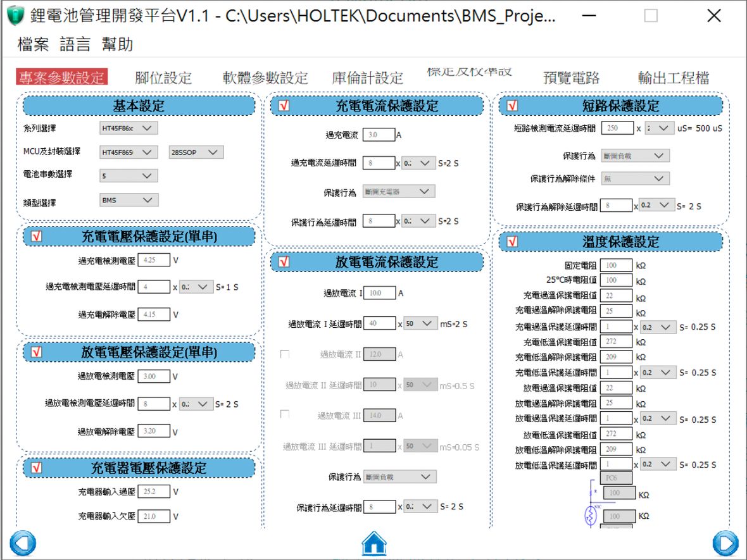Open short circuit 保護行為 dropdown
Screen dimensions: 747x560
635,156
